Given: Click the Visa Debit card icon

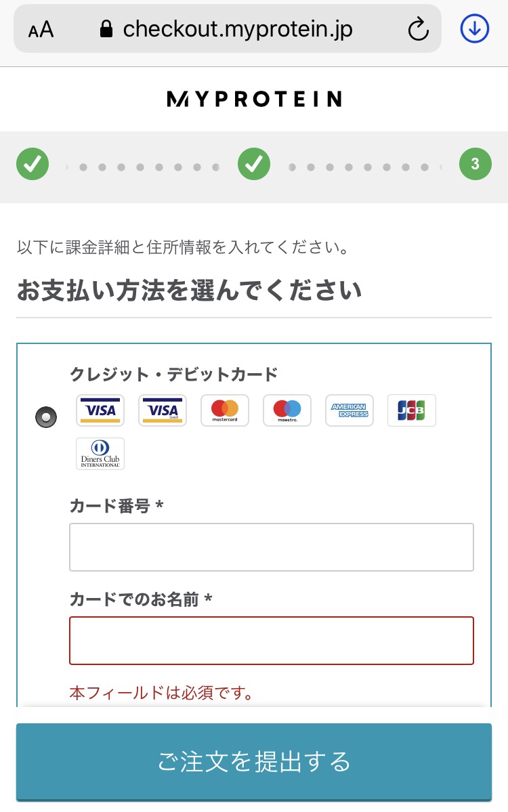Looking at the screenshot, I should pyautogui.click(x=163, y=410).
